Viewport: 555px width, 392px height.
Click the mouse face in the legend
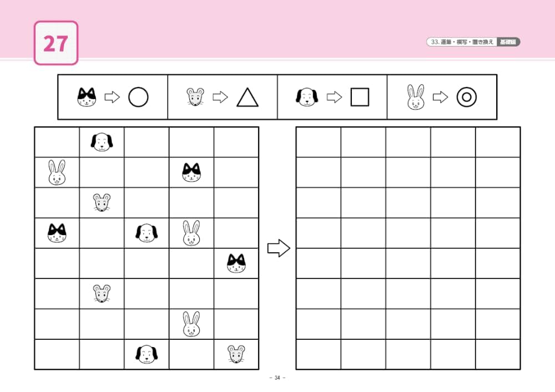pos(195,97)
